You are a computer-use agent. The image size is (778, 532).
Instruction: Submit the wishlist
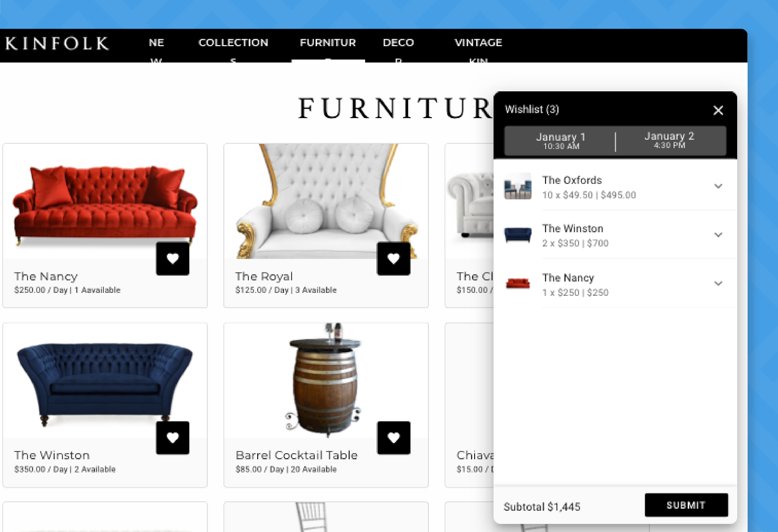pos(686,505)
